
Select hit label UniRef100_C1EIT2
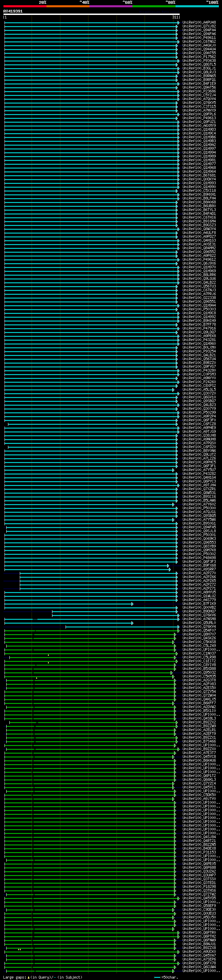click(x=199, y=661)
